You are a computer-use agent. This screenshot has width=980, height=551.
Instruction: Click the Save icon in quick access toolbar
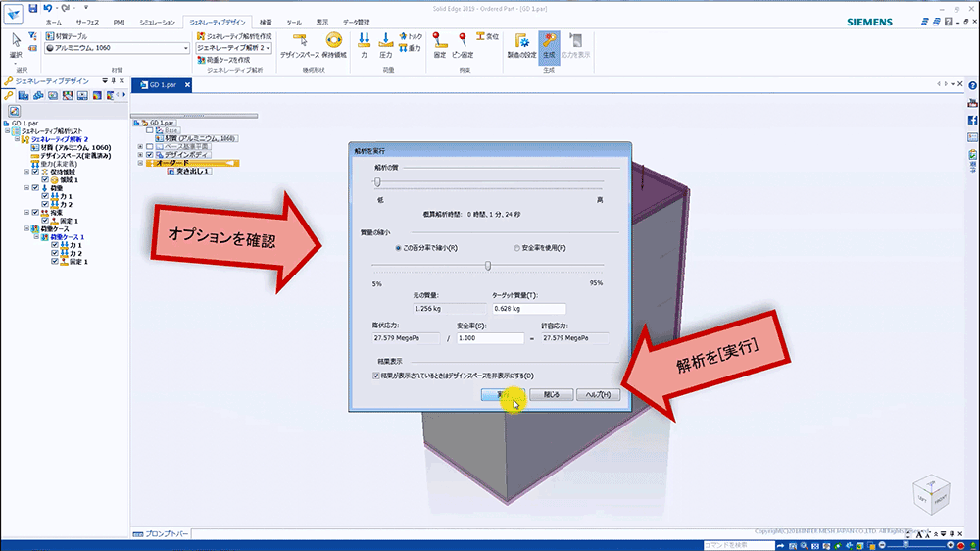(32, 8)
